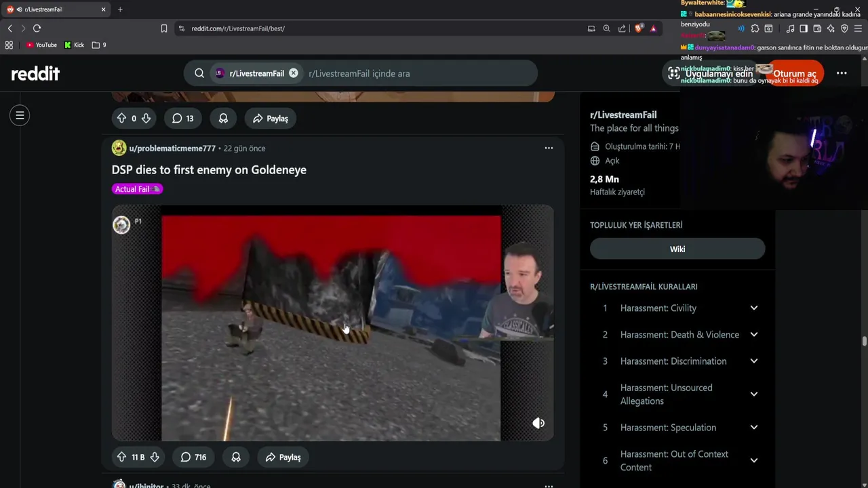
Task: Open the browser main hamburger menu
Action: coord(859,28)
